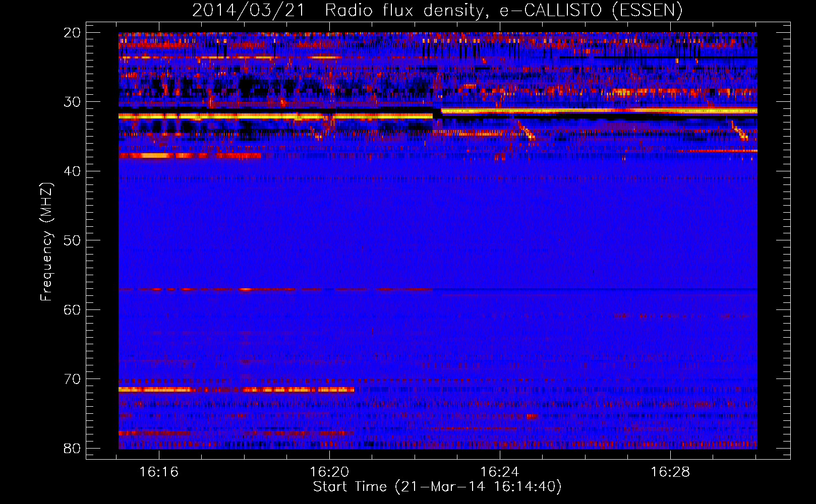Click the 'Frequency (MHZ)' axis label
This screenshot has height=504, width=816.
pos(46,242)
